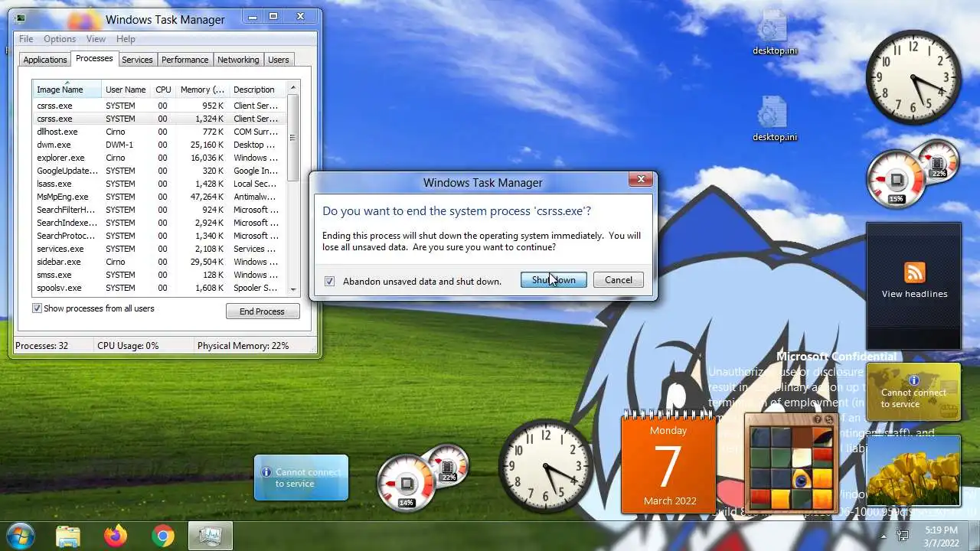
Task: Switch to the Applications tab
Action: click(x=45, y=60)
